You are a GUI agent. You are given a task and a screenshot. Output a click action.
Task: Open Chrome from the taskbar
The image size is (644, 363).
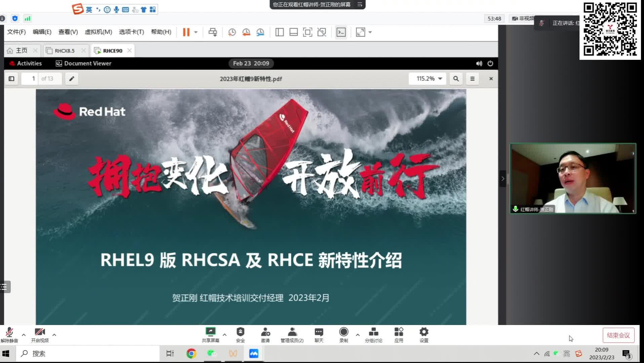(x=191, y=354)
